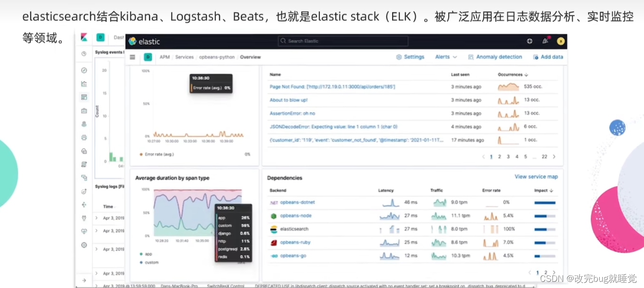Focus the Search Elastic field

click(x=343, y=41)
